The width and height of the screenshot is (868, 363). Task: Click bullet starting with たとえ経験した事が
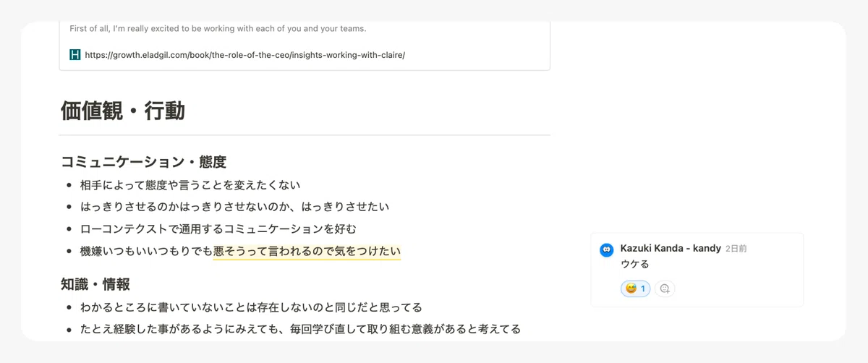(300, 329)
